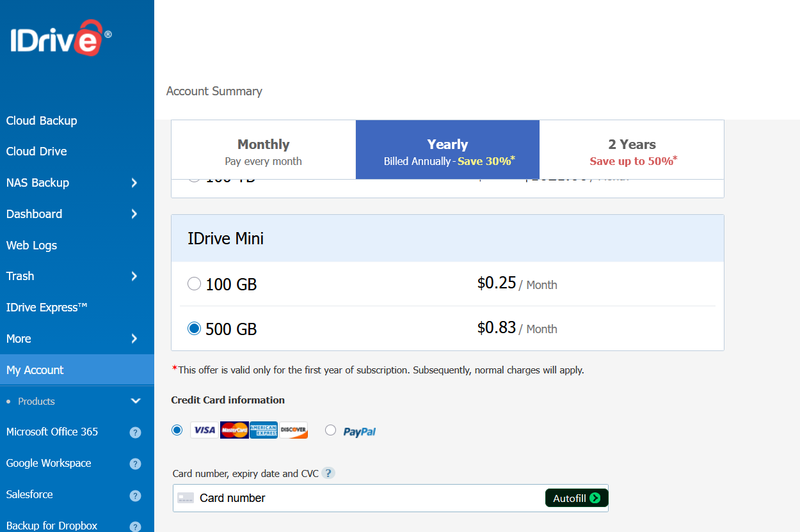Click the PayPal logo
This screenshot has width=800, height=532.
pos(360,432)
